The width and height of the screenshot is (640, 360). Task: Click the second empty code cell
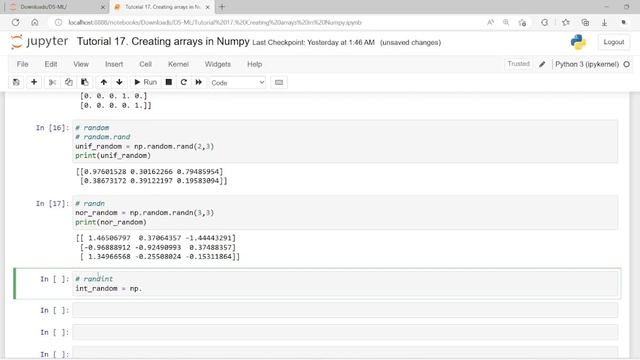345,332
